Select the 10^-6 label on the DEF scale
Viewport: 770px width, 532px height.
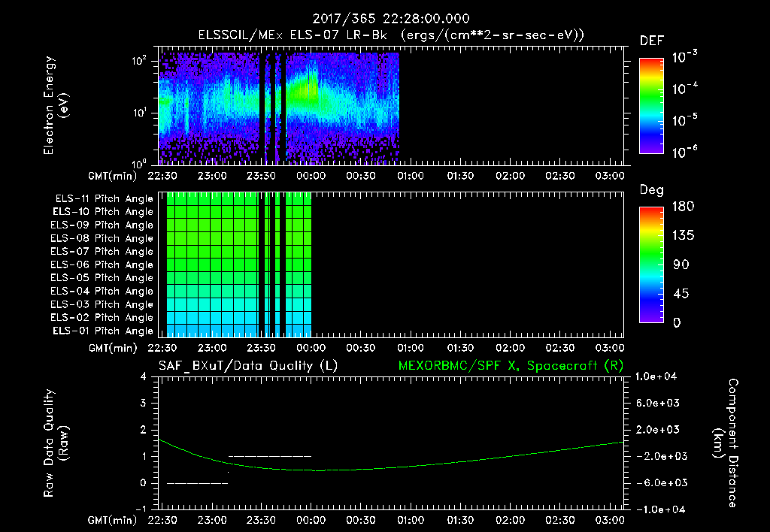click(684, 152)
